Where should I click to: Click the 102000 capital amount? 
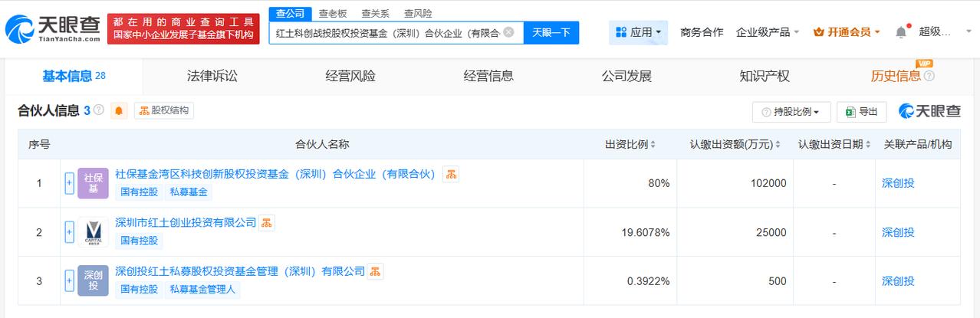(768, 183)
